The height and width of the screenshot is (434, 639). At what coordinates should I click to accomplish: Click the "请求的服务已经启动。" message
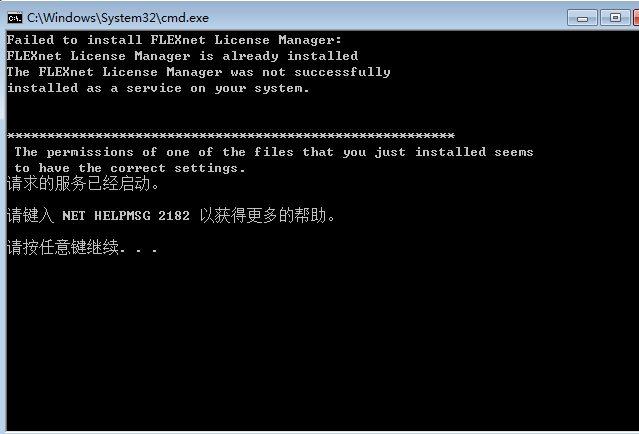click(x=83, y=184)
